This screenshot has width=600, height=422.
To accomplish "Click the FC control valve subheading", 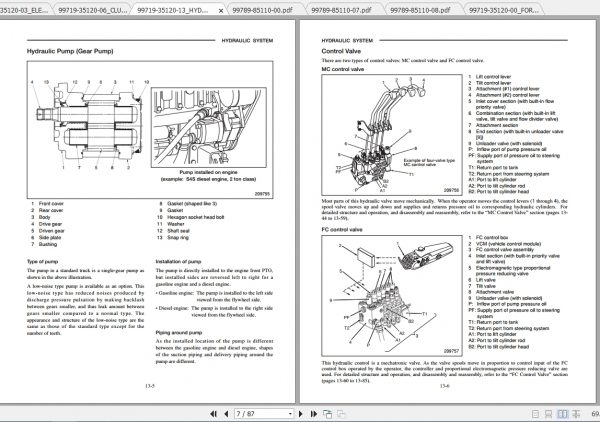I will click(342, 230).
